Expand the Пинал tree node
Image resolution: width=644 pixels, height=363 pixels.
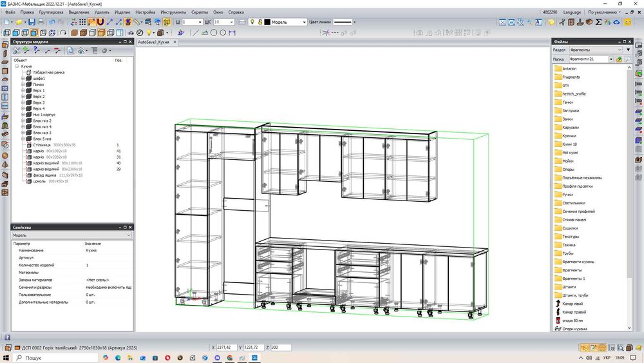tap(23, 84)
